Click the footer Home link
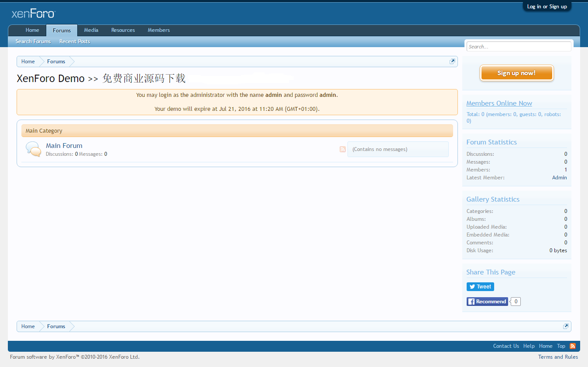588x367 pixels. click(x=546, y=346)
